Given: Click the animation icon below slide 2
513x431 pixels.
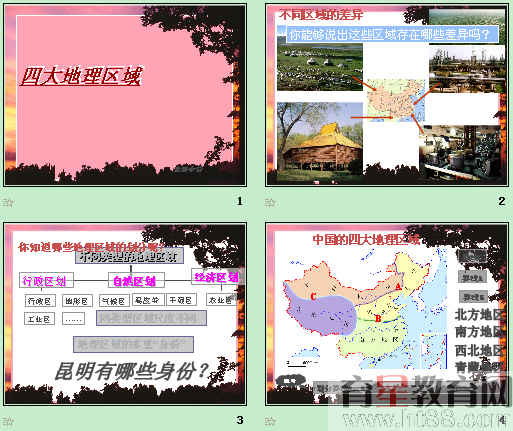Looking at the screenshot, I should tap(270, 202).
